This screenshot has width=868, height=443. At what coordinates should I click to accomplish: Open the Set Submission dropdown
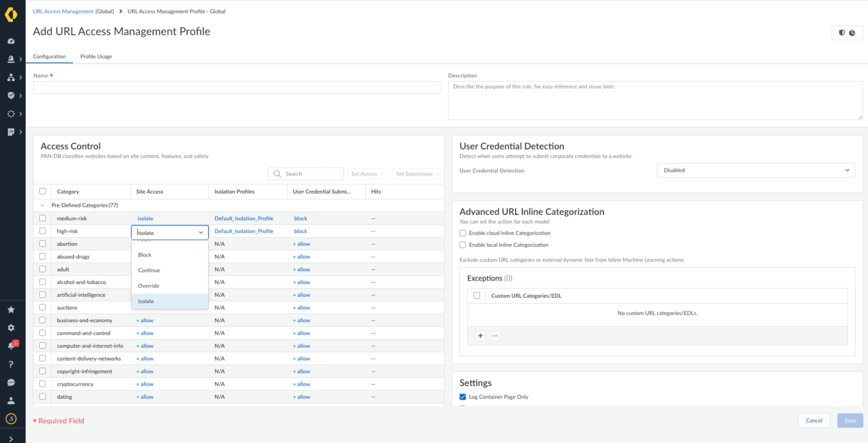(417, 174)
